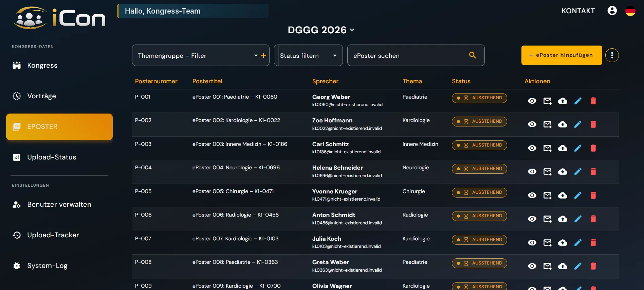Click ePoster hinzufügen button
This screenshot has height=290, width=644.
(562, 55)
